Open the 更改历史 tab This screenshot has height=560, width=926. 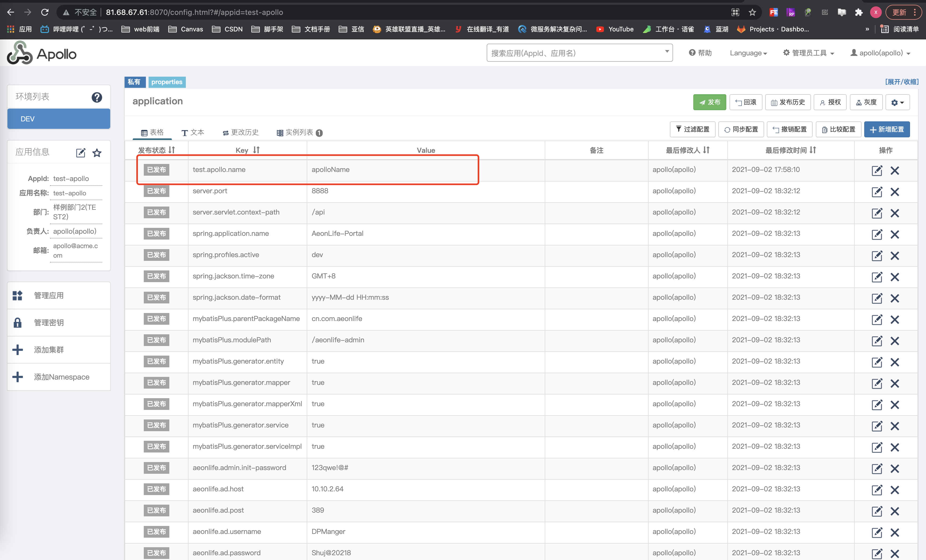point(240,132)
